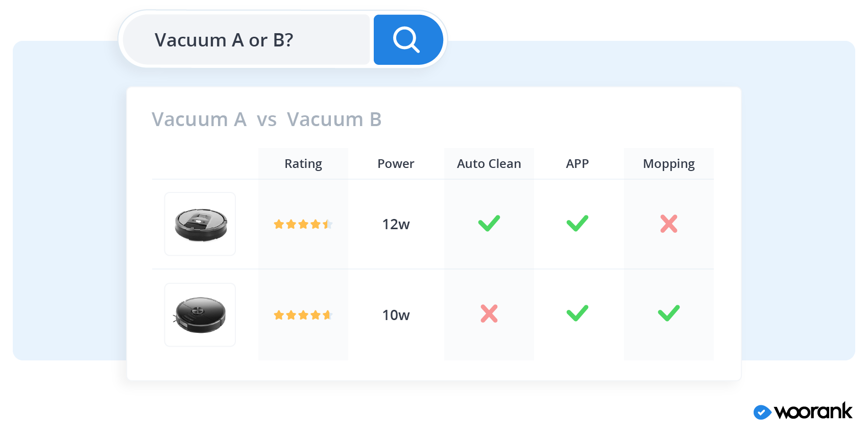Click the blue magnifier search button
868x439 pixels.
pyautogui.click(x=407, y=40)
